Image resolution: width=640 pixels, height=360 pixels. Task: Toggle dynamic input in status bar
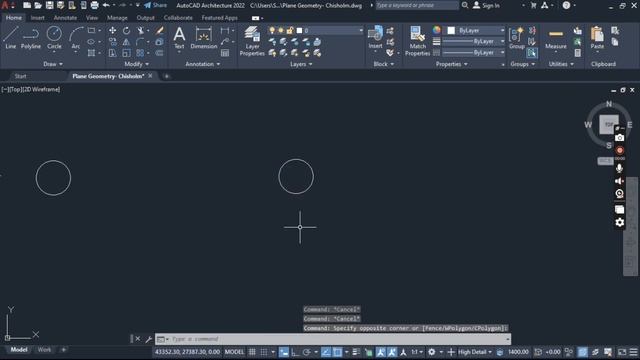[284, 352]
